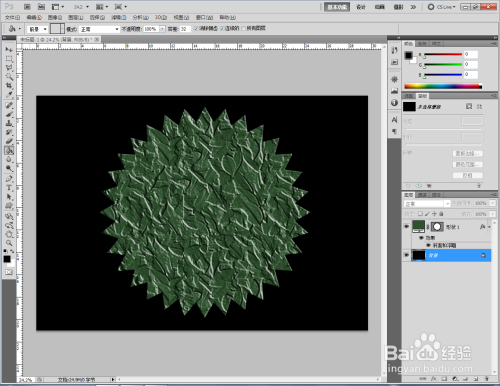Click the 反相 (Invert) button
Image resolution: width=500 pixels, height=386 pixels.
pyautogui.click(x=468, y=175)
